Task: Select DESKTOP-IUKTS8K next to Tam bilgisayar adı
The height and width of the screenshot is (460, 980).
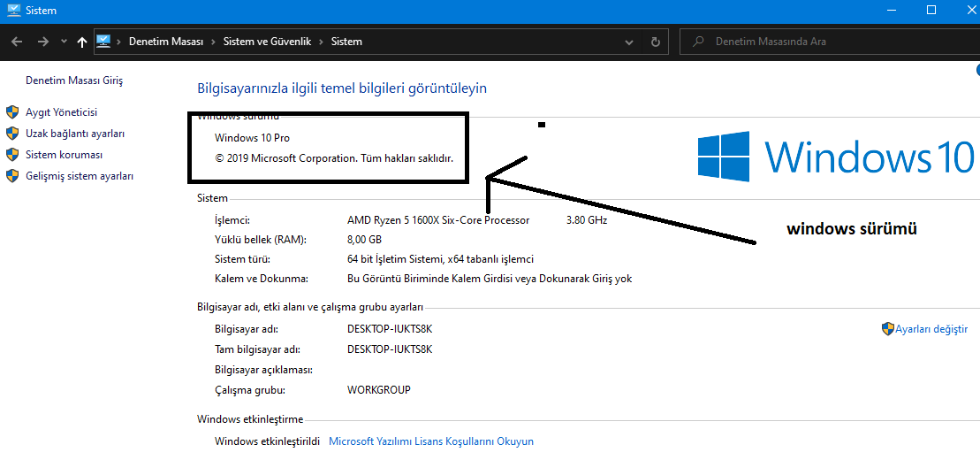Action: coord(390,349)
